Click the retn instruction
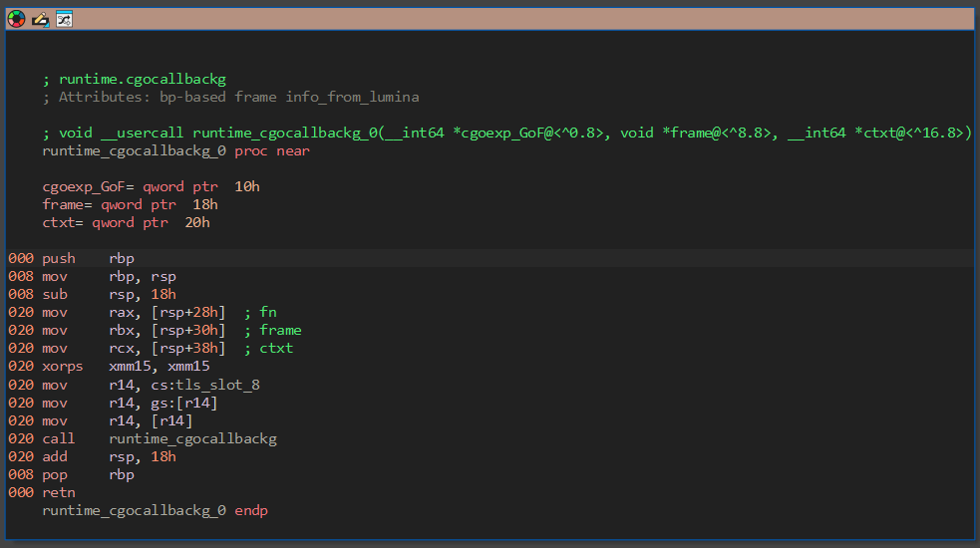This screenshot has width=980, height=548. (58, 492)
